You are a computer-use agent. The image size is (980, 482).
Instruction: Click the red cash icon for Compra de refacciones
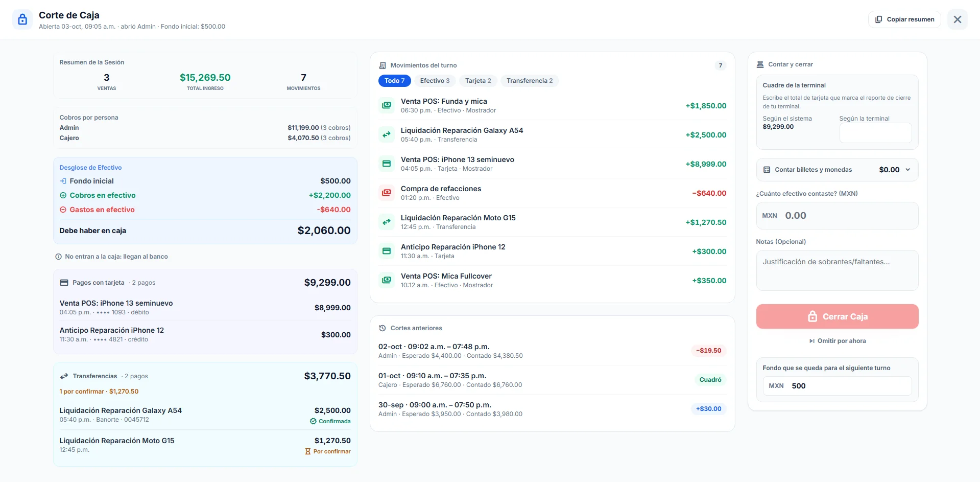[387, 193]
